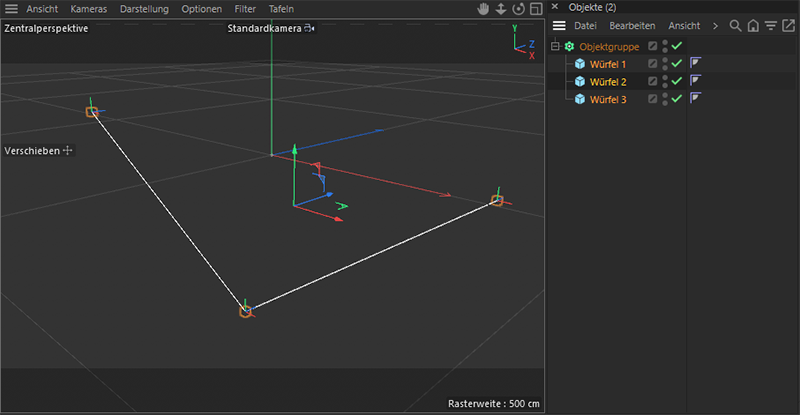Click the Phong tag on Würfel 2

pos(696,81)
